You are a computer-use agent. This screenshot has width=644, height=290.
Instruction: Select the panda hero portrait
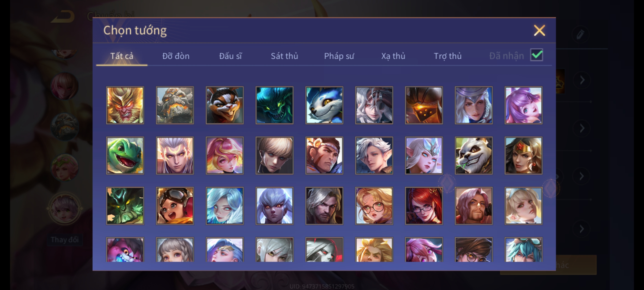point(474,155)
